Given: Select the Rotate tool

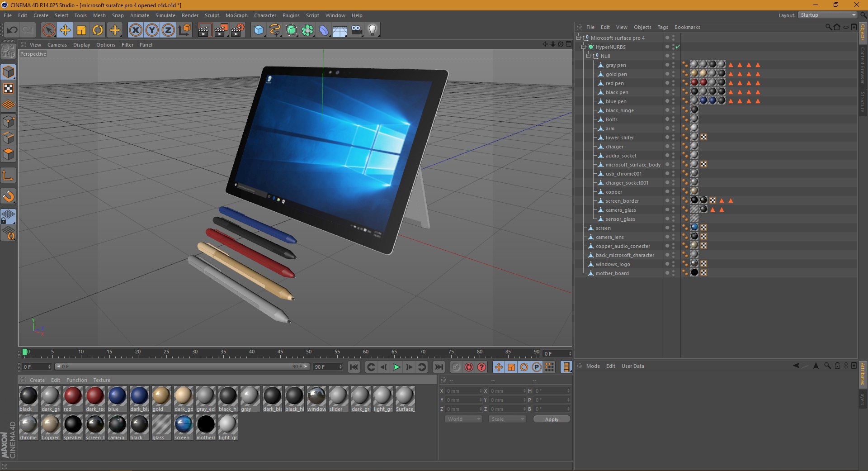Looking at the screenshot, I should [x=98, y=30].
